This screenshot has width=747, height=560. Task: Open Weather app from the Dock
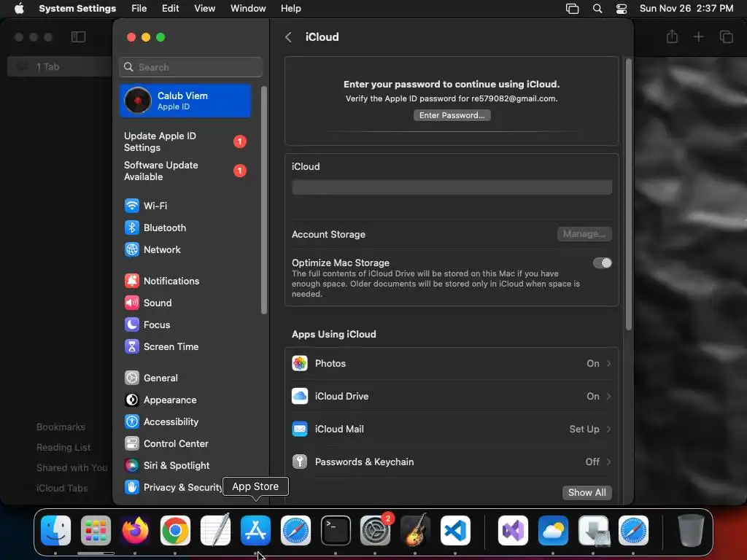tap(553, 531)
